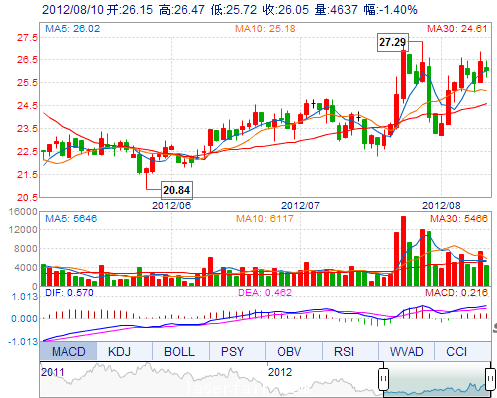
Task: Click the 27.29 high price label
Action: coord(393,42)
